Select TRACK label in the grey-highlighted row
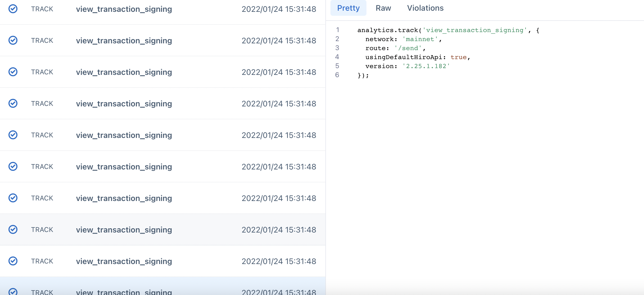Image resolution: width=644 pixels, height=295 pixels. point(42,230)
